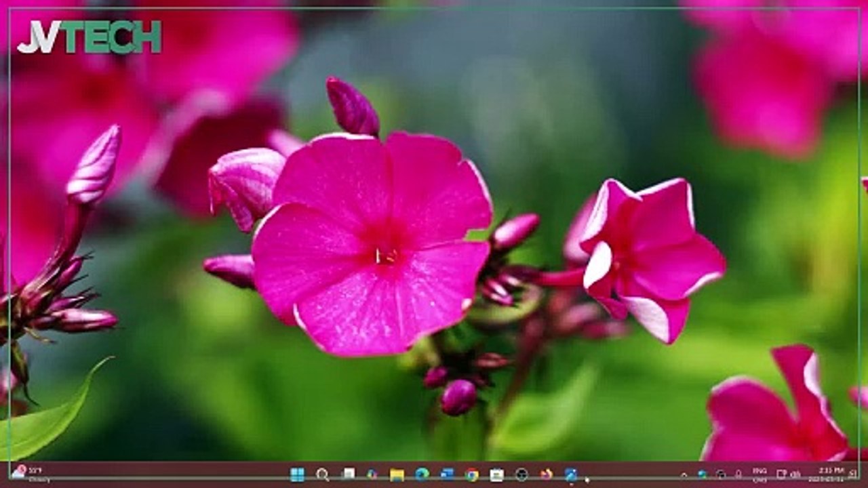Open network and volume quick settings
This screenshot has height=488, width=868.
pyautogui.click(x=789, y=474)
